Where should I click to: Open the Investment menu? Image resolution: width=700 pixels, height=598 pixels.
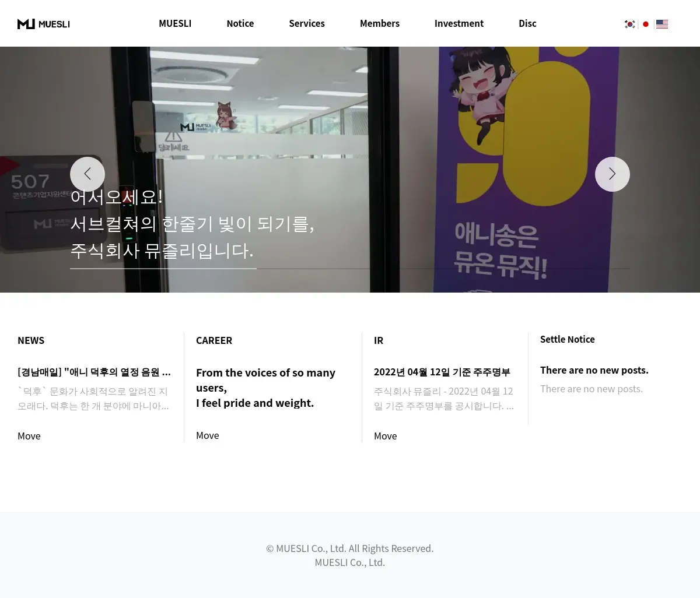coord(459,23)
